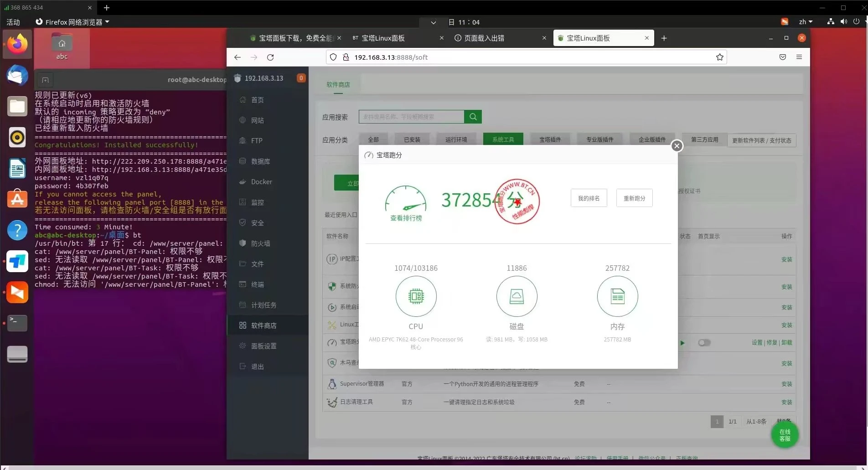
Task: Close the 宝塔跑分 dialog
Action: [677, 145]
